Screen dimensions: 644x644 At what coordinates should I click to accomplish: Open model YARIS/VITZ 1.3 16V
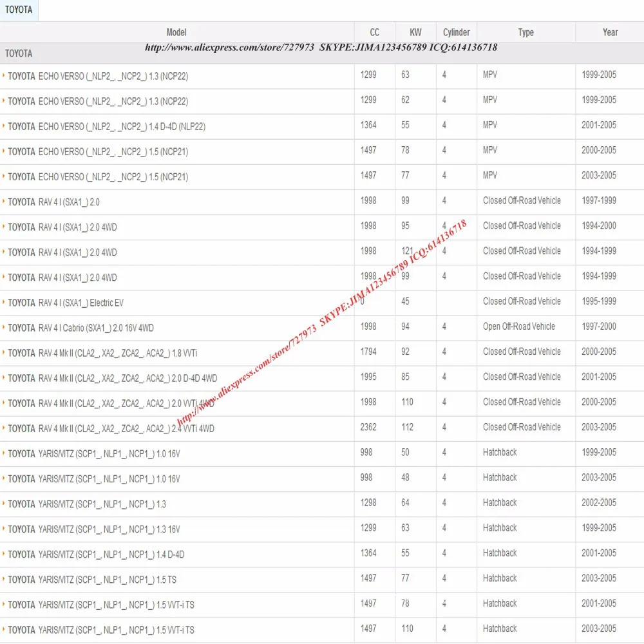tap(94, 529)
